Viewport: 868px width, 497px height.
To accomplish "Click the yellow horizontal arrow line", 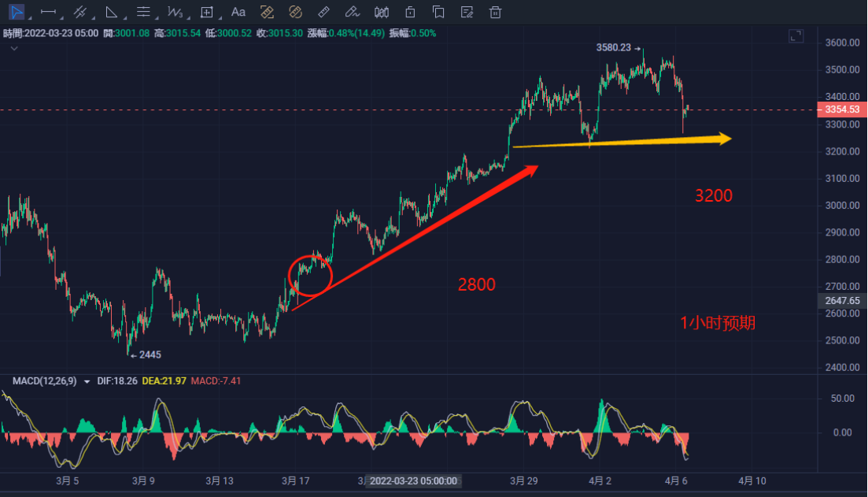I will (622, 142).
